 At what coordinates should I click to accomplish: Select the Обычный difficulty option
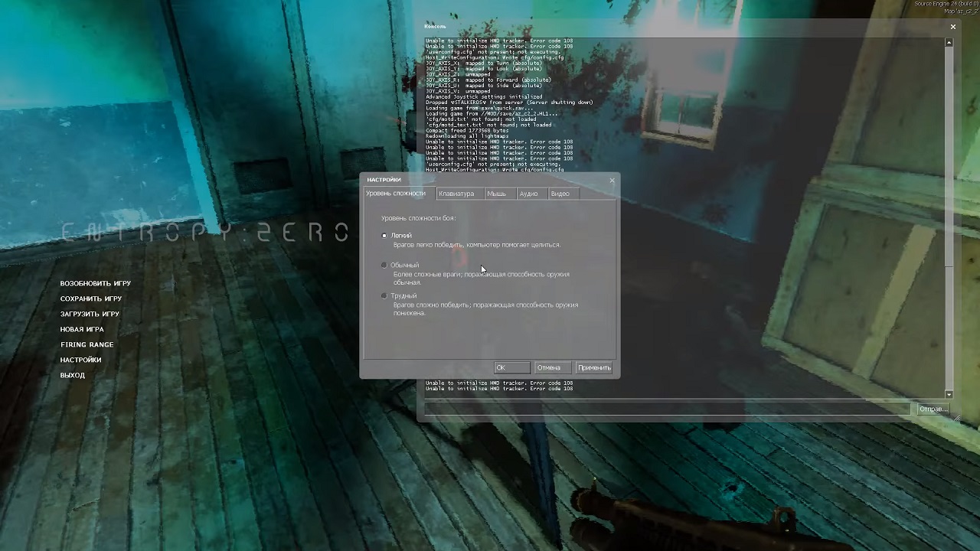[384, 266]
